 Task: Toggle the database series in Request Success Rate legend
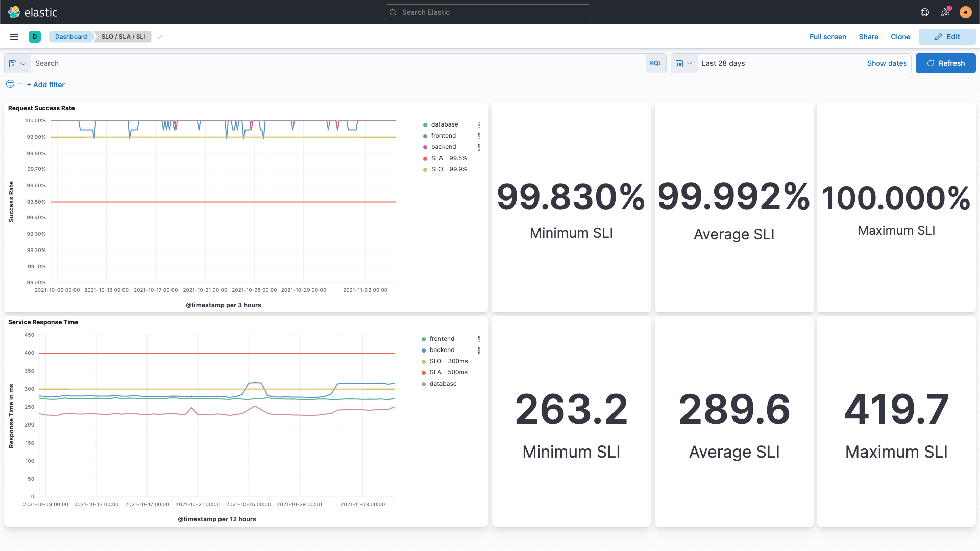pyautogui.click(x=444, y=124)
